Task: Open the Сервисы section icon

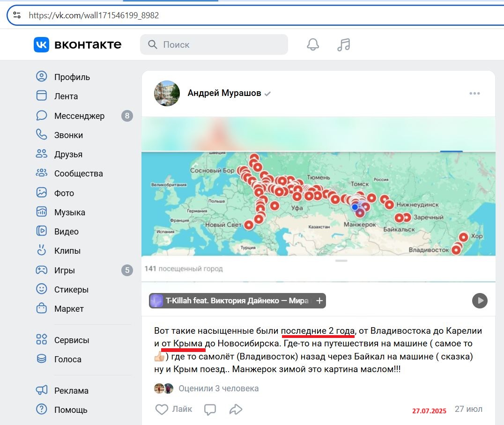Action: point(41,340)
